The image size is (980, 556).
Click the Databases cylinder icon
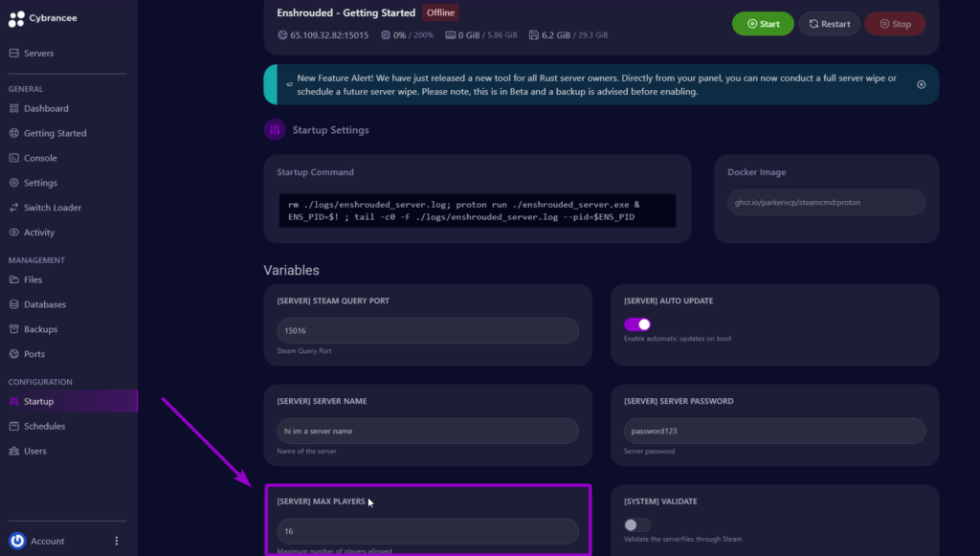[13, 304]
